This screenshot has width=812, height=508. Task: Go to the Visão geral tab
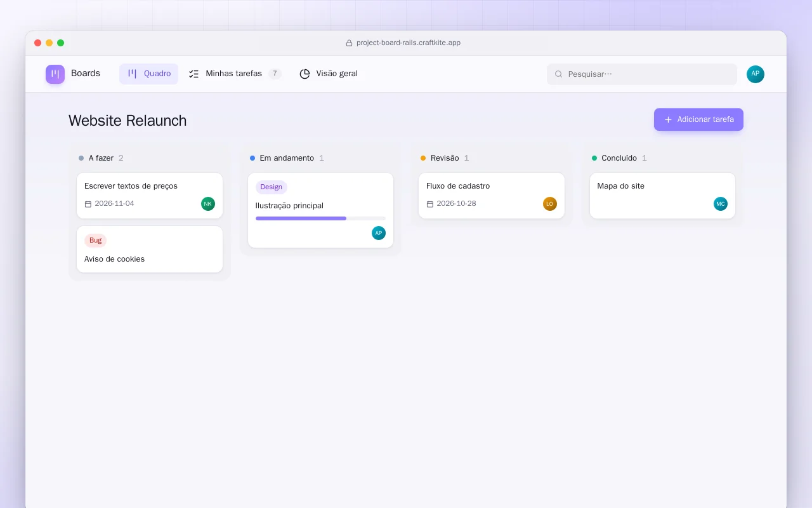[x=329, y=74]
